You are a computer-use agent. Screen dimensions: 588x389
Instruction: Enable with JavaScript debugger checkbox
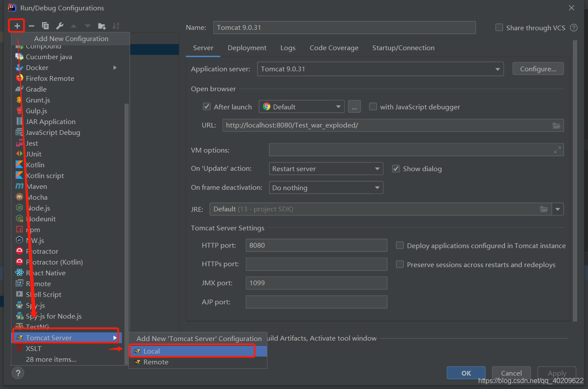point(373,106)
